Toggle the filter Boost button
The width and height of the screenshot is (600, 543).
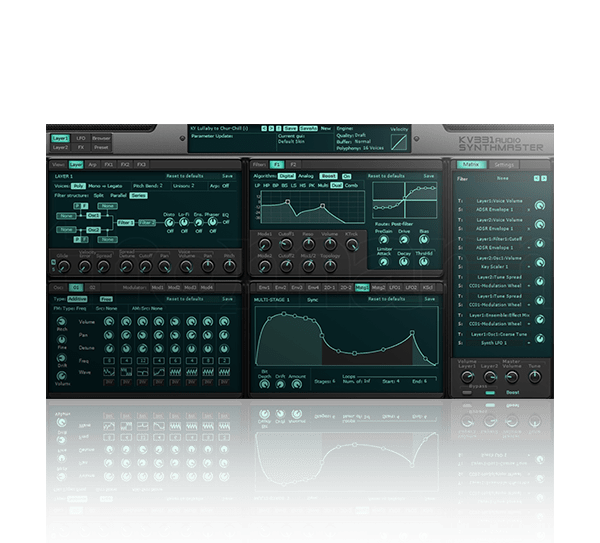click(329, 176)
